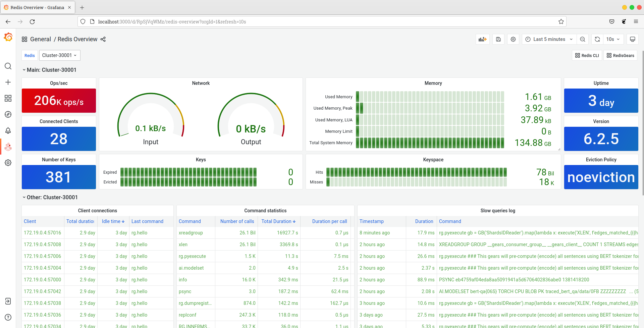
Task: Sort Slow queries by Timestamp
Action: [x=372, y=221]
